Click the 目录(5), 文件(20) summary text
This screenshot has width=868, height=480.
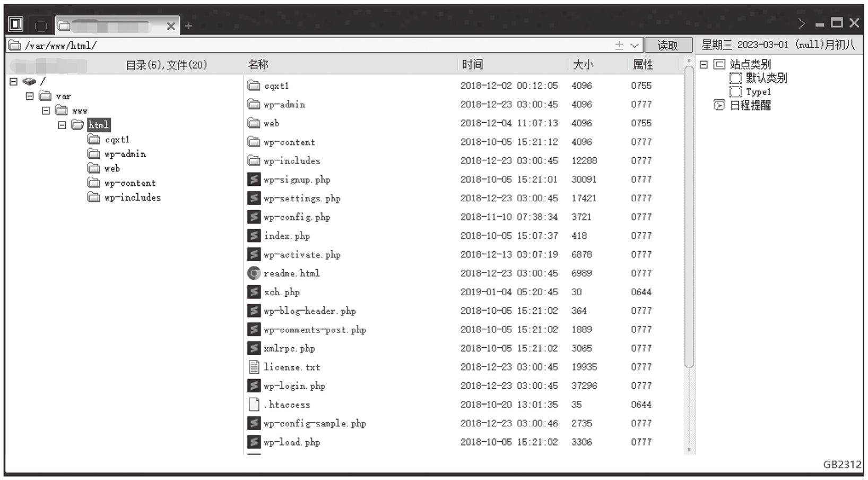pos(166,65)
